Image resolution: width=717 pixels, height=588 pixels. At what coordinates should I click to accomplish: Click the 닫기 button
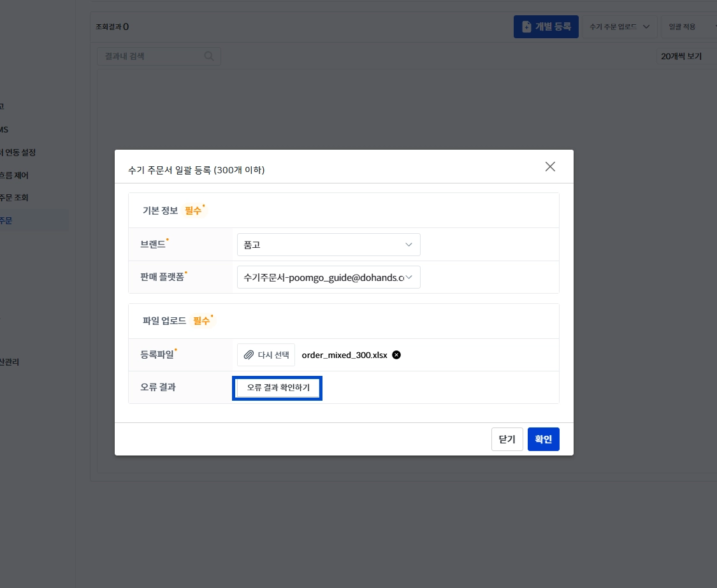(507, 440)
